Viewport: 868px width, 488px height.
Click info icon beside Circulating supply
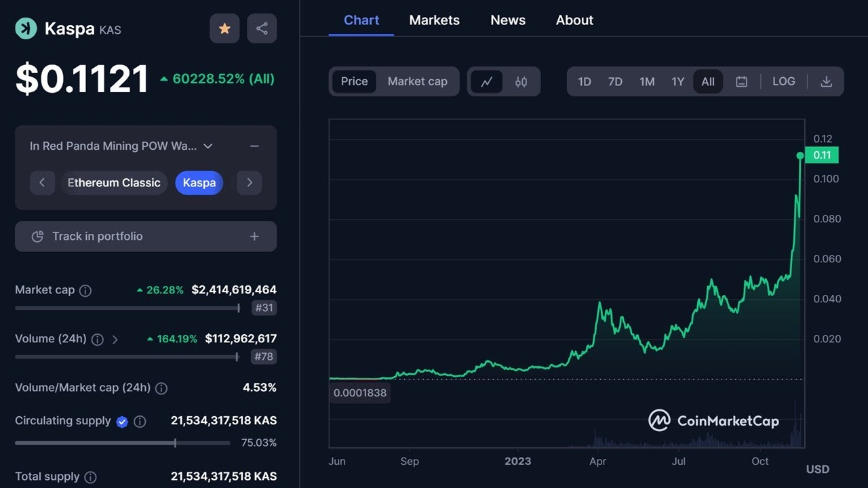click(140, 421)
